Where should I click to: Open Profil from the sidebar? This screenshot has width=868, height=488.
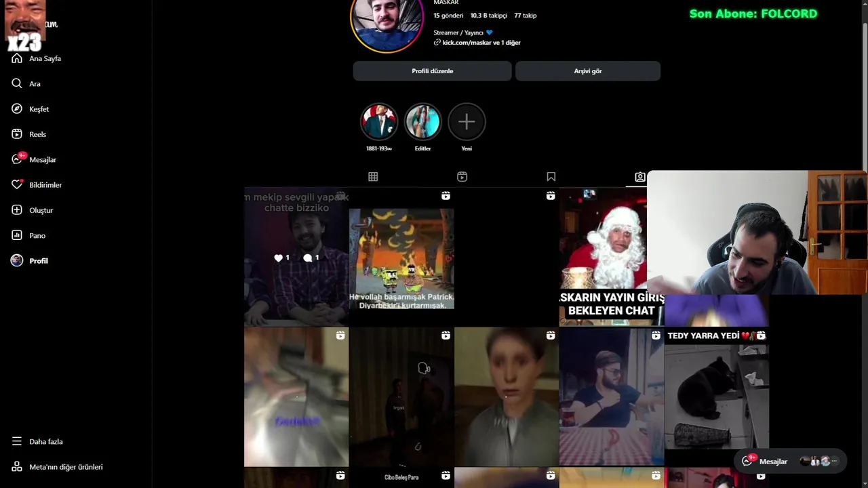coord(39,261)
